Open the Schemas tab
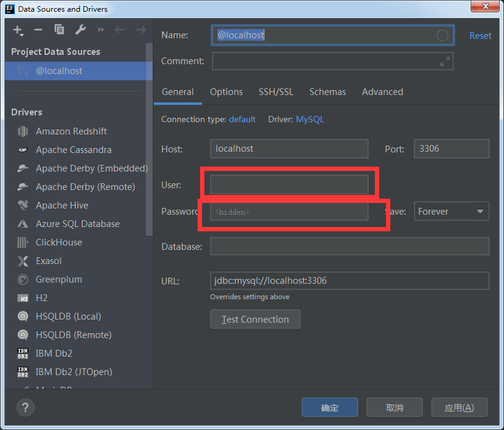Image resolution: width=504 pixels, height=430 pixels. (x=327, y=92)
